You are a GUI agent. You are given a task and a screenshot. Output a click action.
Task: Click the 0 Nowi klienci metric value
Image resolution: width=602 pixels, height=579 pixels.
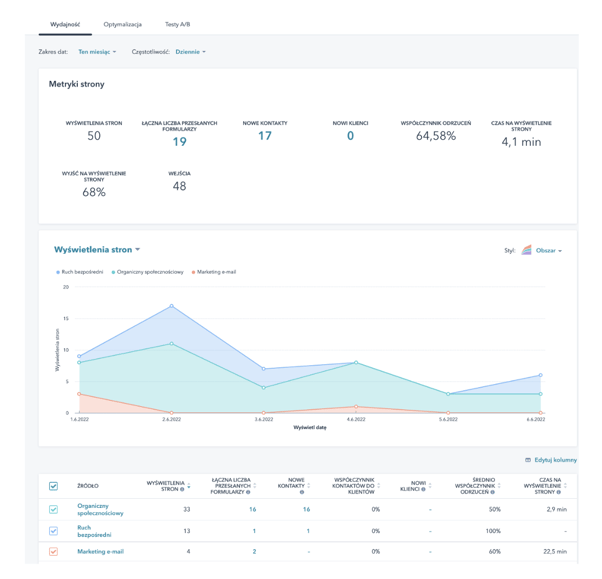(351, 136)
